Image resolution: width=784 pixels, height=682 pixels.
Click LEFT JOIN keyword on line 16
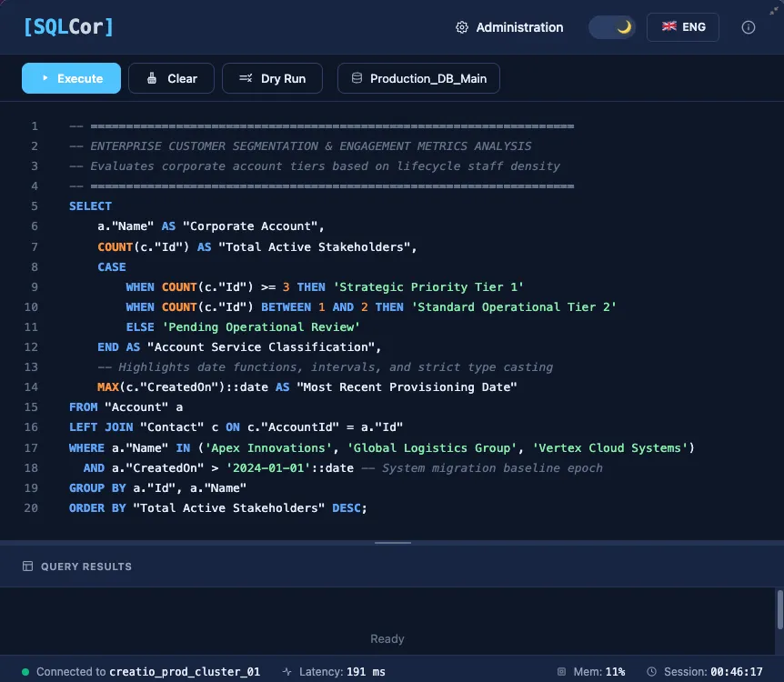pos(101,427)
